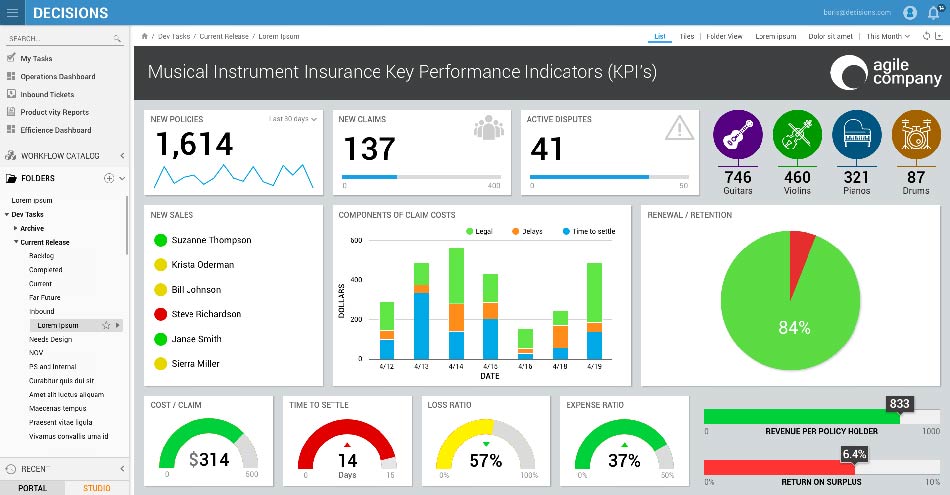The height and width of the screenshot is (495, 950).
Task: Switch to the Tiles view tab
Action: [687, 36]
